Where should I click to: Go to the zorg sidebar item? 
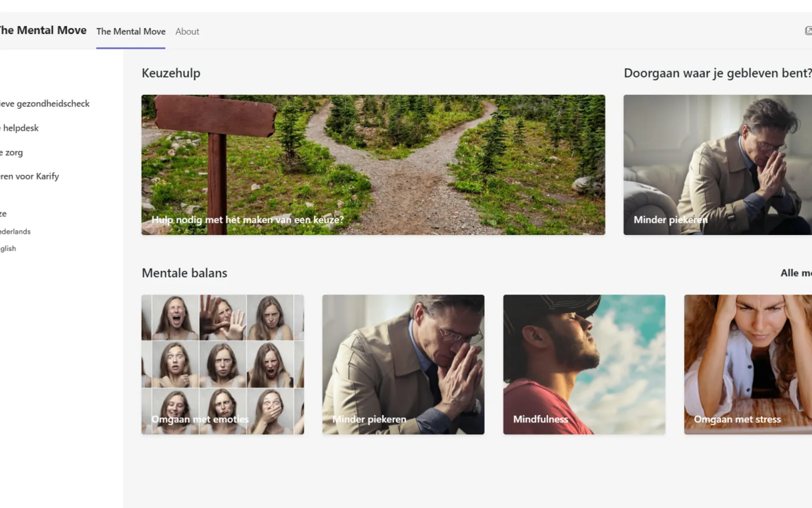click(11, 152)
